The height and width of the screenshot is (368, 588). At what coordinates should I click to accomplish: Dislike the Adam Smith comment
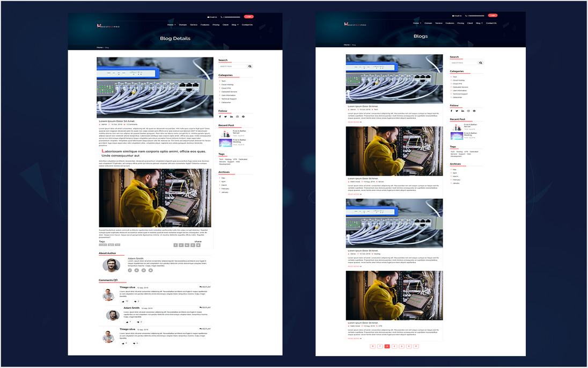pyautogui.click(x=140, y=322)
